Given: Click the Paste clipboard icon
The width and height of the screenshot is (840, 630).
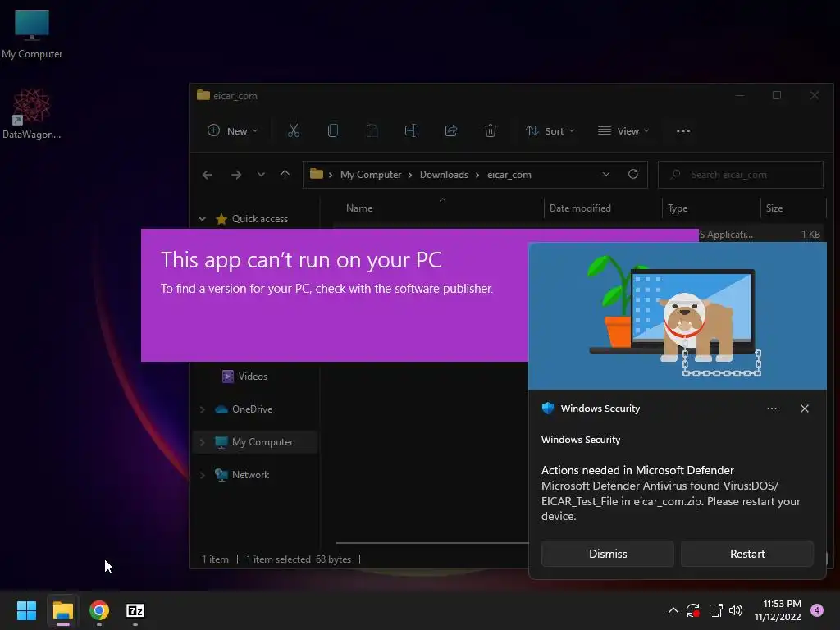Looking at the screenshot, I should pos(372,130).
